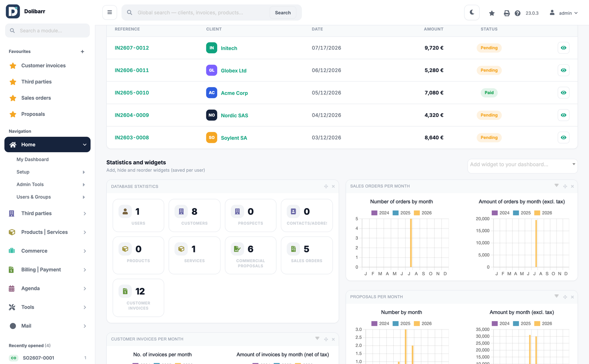Image resolution: width=589 pixels, height=364 pixels.
Task: Click the Mail chevron arrow
Action: click(85, 326)
